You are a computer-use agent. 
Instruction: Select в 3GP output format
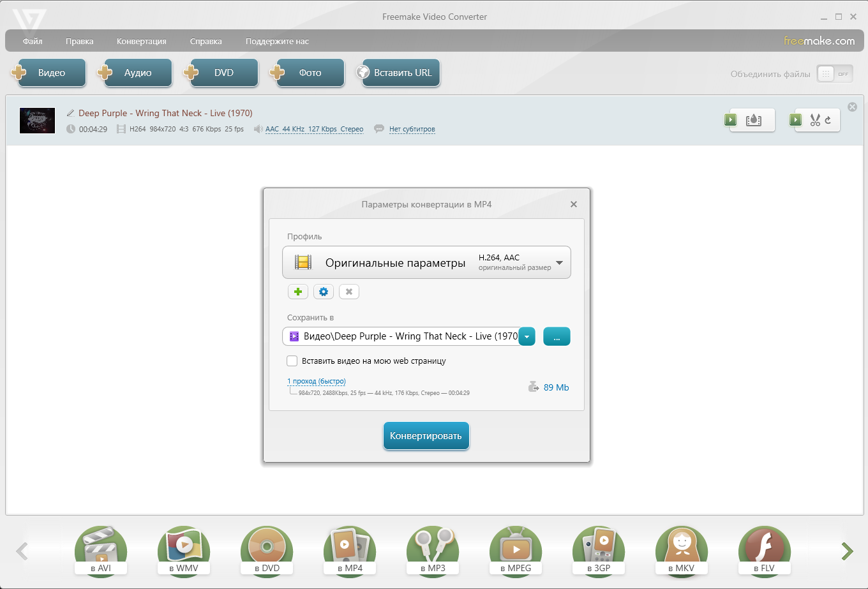(x=599, y=551)
